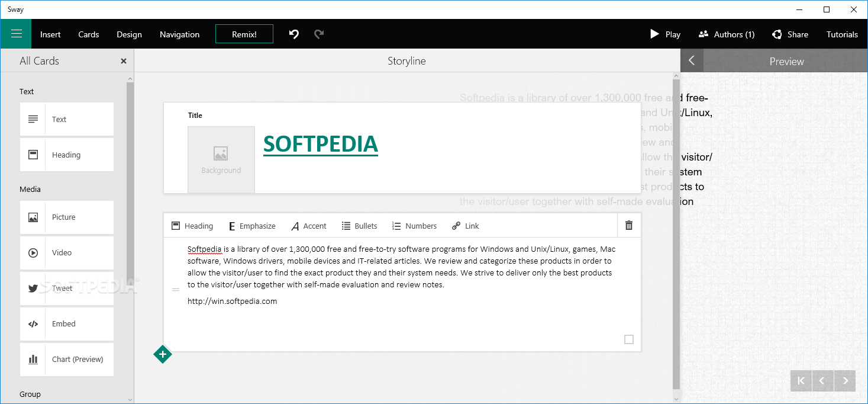
Task: Click the text card drag handle
Action: [x=175, y=290]
